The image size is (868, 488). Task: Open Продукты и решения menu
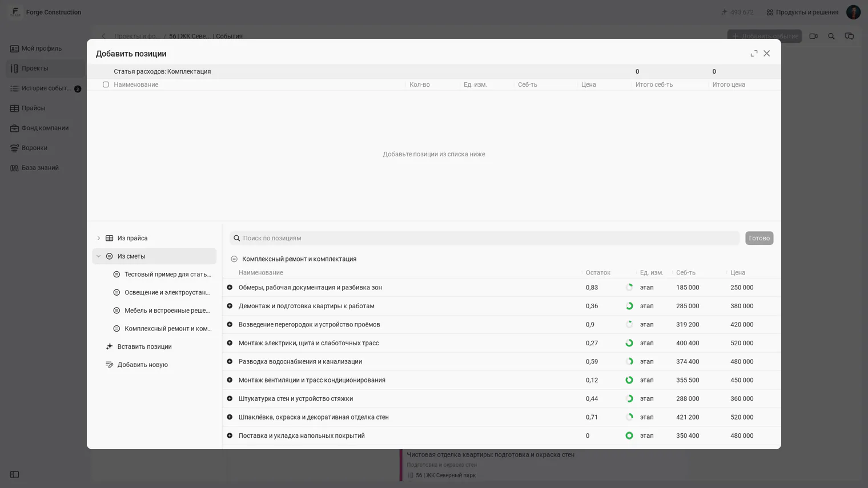coord(802,12)
